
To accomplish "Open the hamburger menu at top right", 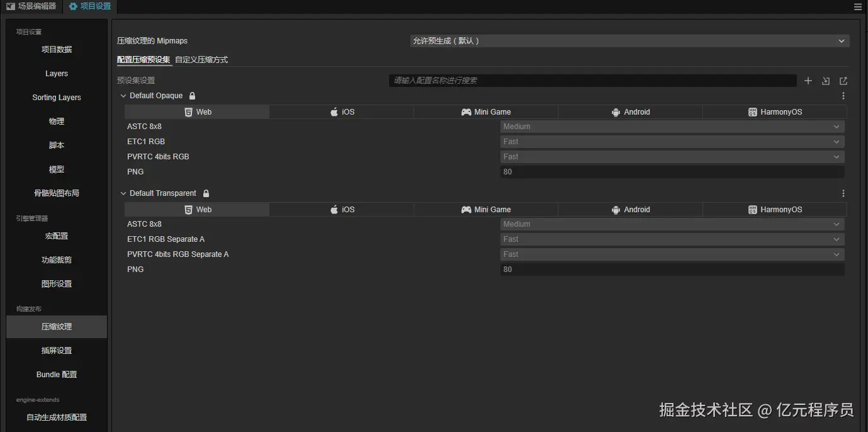I will [858, 6].
